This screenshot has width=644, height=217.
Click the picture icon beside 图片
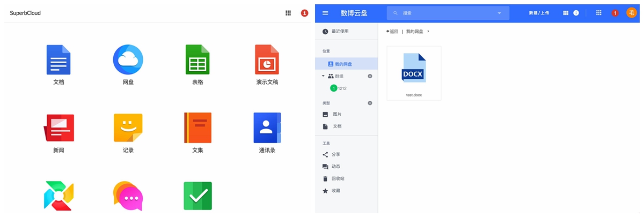click(x=325, y=114)
